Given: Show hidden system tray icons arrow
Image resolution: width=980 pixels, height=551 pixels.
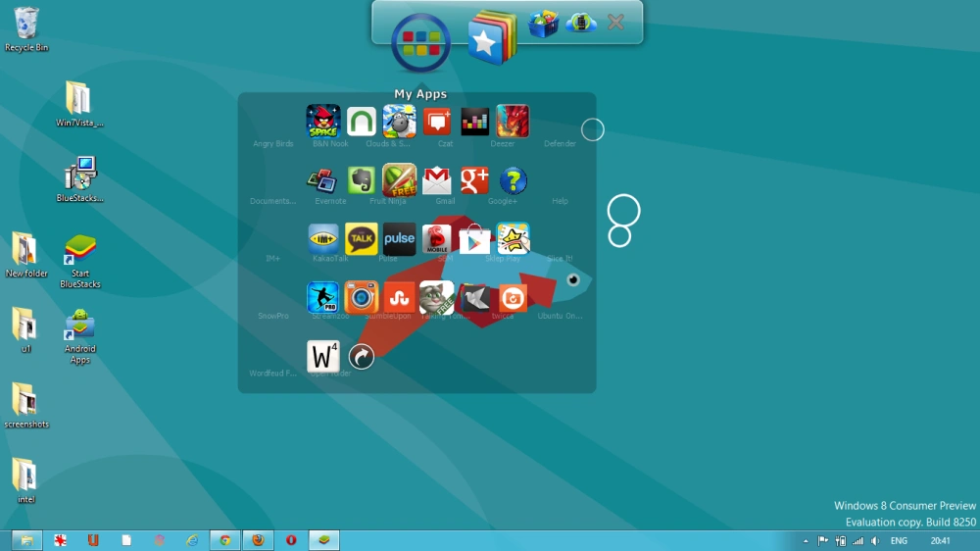Looking at the screenshot, I should click(806, 541).
